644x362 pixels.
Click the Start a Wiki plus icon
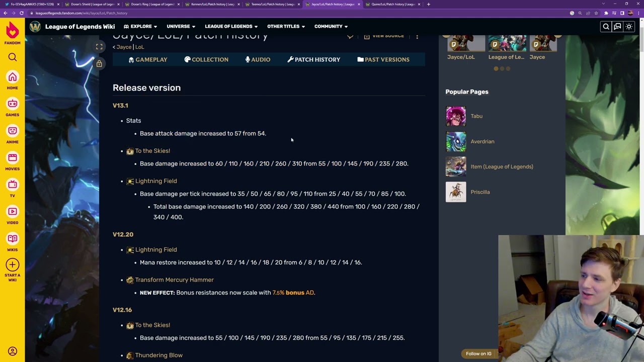(12, 265)
